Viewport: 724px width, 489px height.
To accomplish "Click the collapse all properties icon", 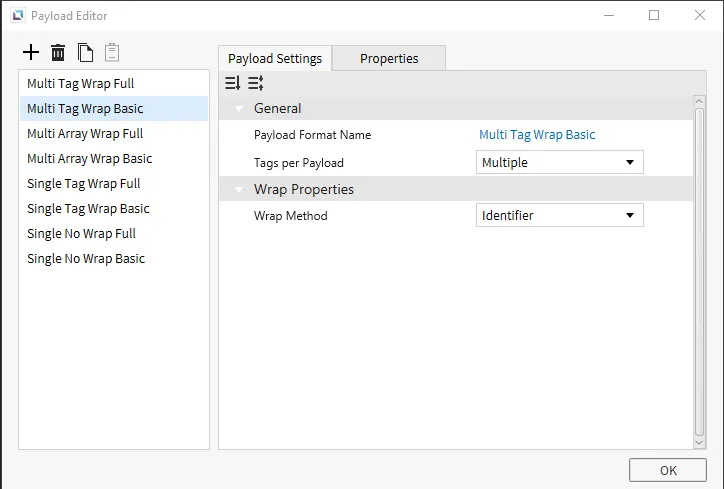I will pos(256,83).
